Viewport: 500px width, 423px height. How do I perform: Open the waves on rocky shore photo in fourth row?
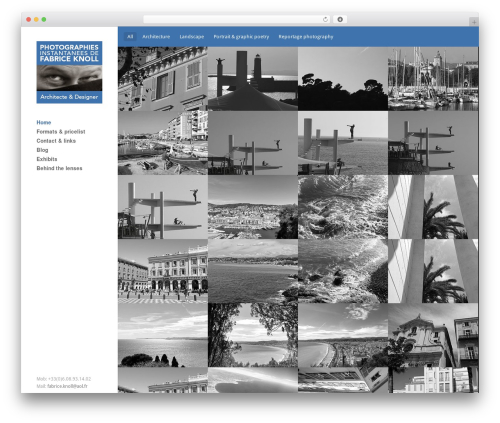343,271
